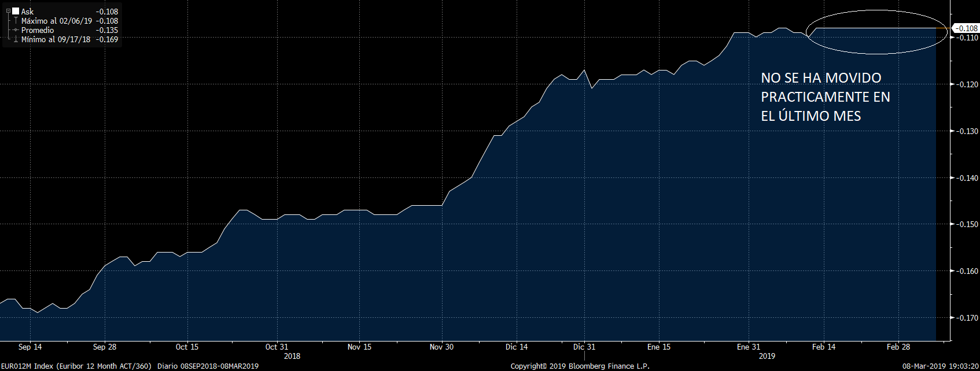Viewport: 980px width, 371px height.
Task: Click the Feb 28 date on time axis
Action: (898, 347)
